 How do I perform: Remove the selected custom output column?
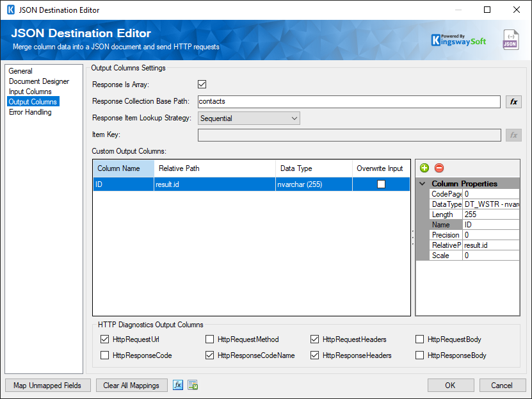tap(439, 167)
